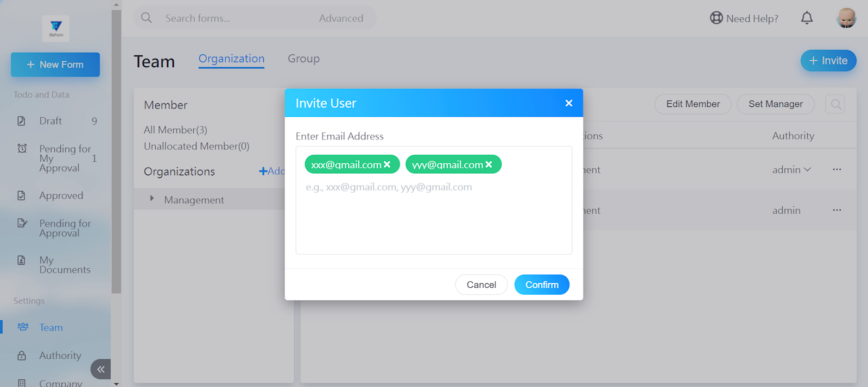The height and width of the screenshot is (387, 868).
Task: Click the New Form button
Action: [55, 65]
